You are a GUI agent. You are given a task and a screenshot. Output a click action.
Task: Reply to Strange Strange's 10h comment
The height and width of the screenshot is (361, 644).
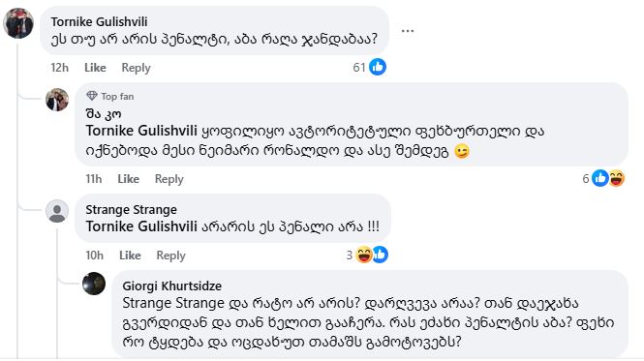tap(170, 256)
